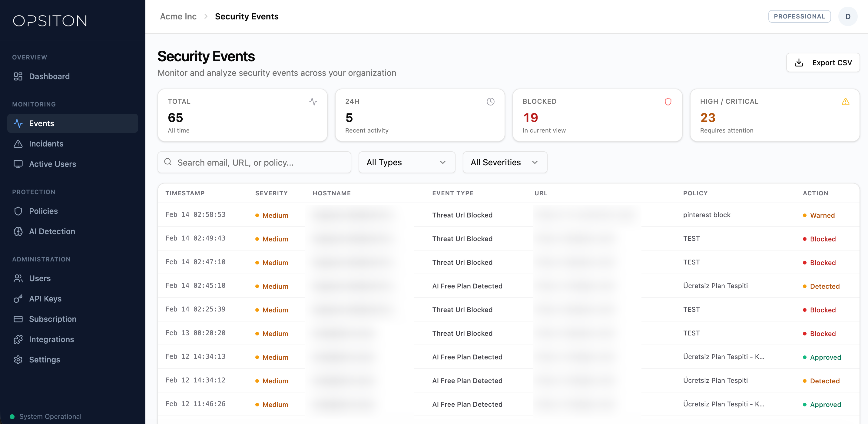Open the All Types dropdown
This screenshot has width=868, height=424.
click(x=406, y=162)
